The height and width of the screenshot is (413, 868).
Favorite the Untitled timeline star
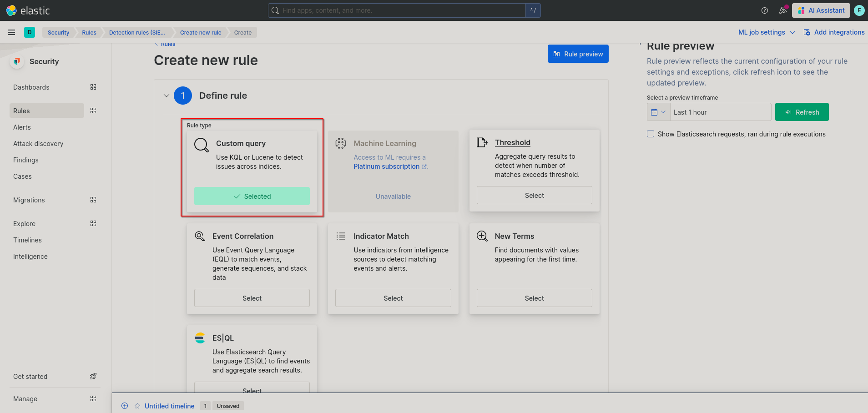point(137,406)
